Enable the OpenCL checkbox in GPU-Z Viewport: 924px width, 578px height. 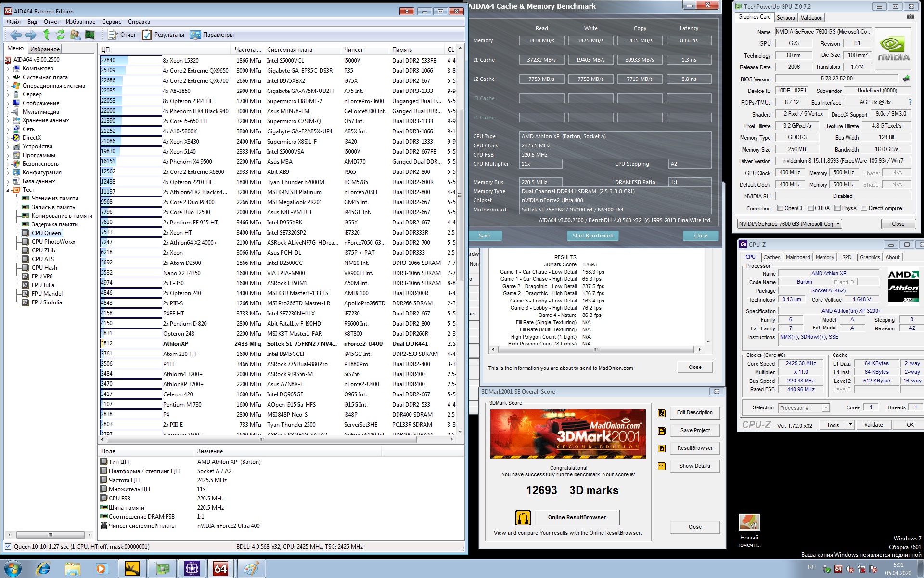click(x=781, y=208)
